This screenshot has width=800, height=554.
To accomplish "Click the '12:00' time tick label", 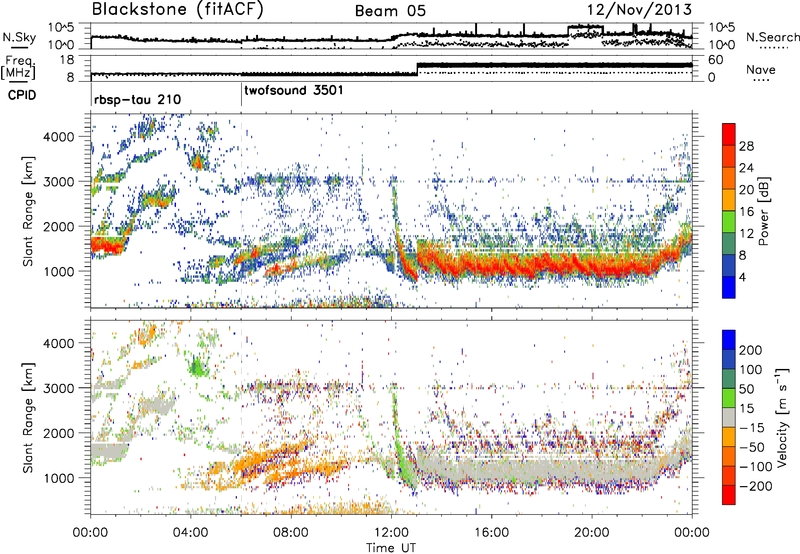I will tap(391, 533).
